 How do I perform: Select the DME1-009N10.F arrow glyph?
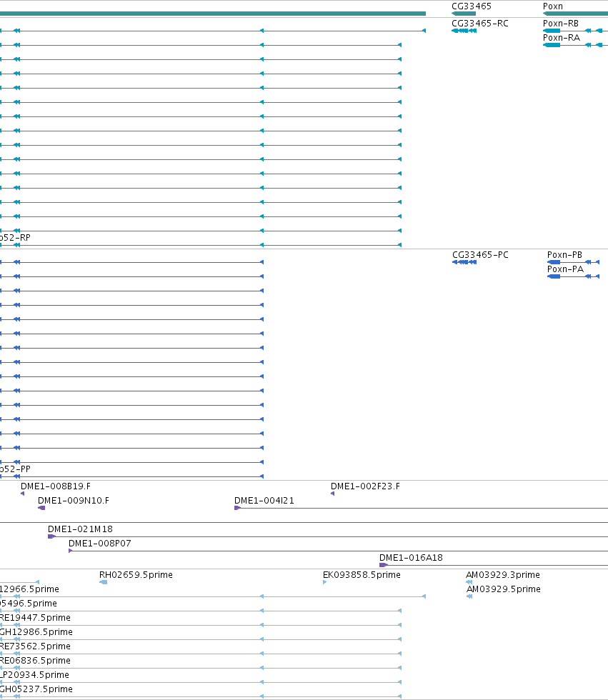coord(41,508)
